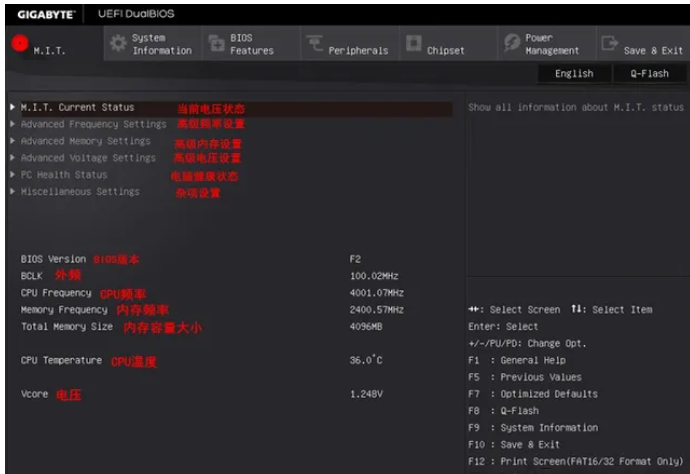Expand Advanced Memory Settings arrow
Screen dimensions: 690x474
point(12,141)
